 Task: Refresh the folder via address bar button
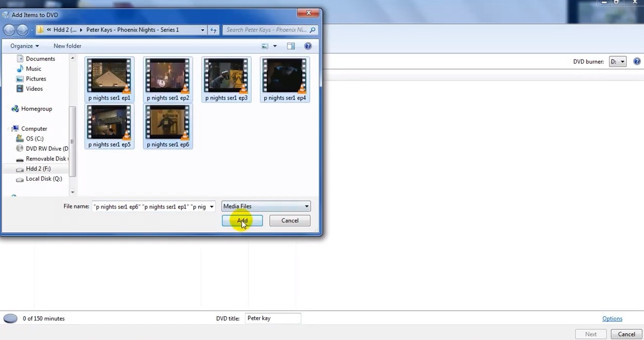point(213,30)
